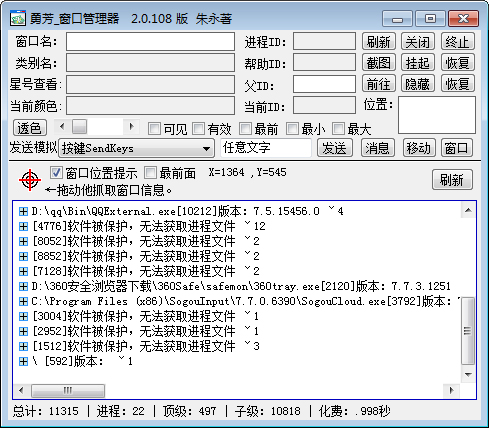This screenshot has width=489, height=428.
Task: Expand the [8052] protected process node
Action: (x=23, y=241)
